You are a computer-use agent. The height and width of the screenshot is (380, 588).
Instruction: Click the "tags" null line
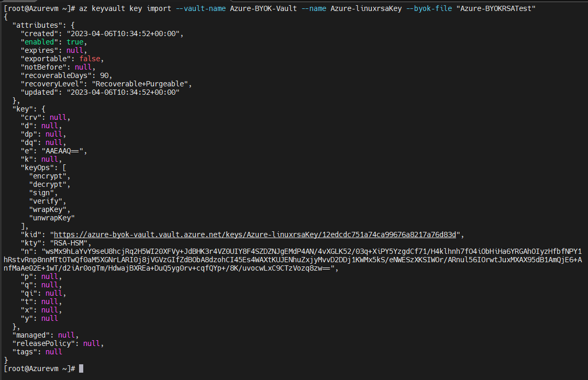(x=37, y=352)
